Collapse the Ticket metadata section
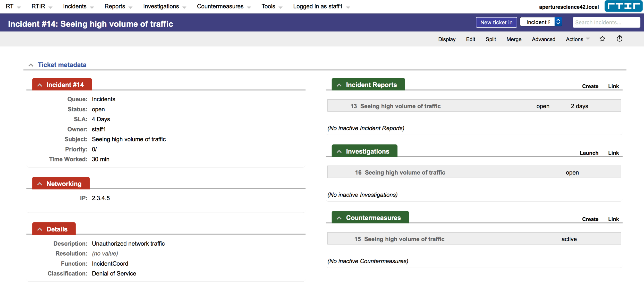Viewport: 644px width, 287px height. coord(31,65)
